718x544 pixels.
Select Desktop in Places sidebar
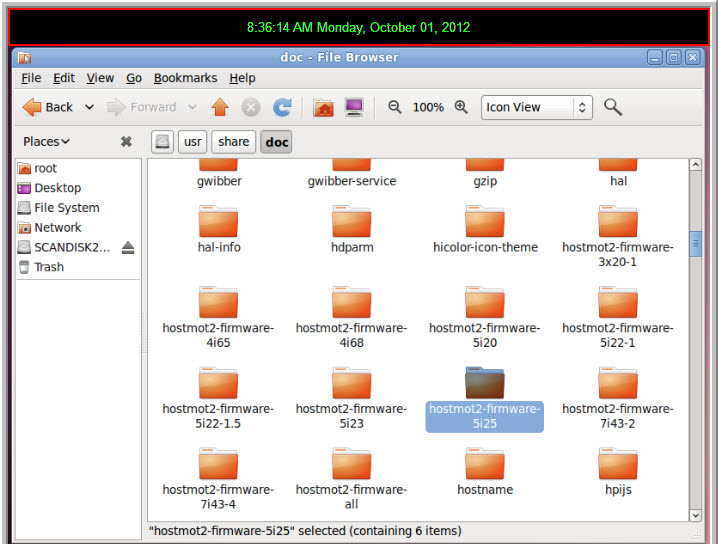(x=78, y=188)
